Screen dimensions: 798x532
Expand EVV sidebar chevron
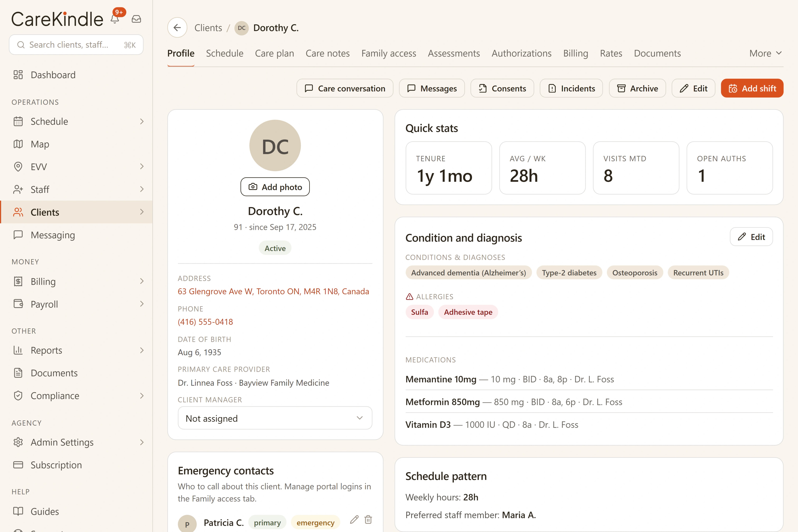pos(142,166)
